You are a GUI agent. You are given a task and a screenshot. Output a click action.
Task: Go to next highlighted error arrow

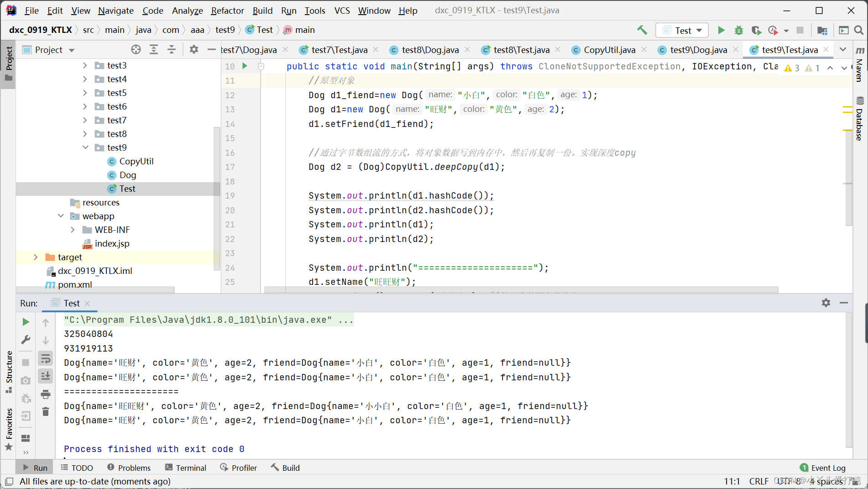pos(844,68)
